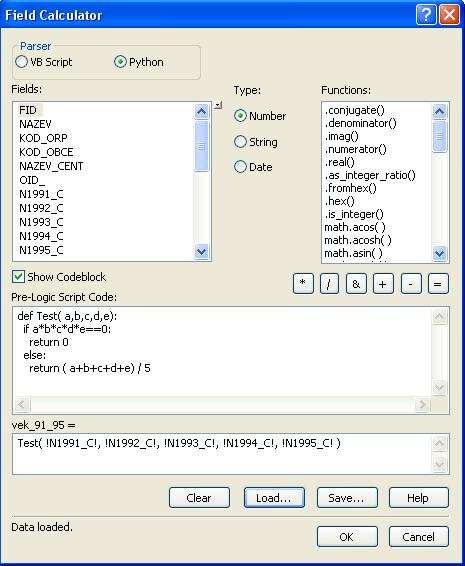Click the context help question mark icon
The image size is (465, 566).
[x=426, y=15]
